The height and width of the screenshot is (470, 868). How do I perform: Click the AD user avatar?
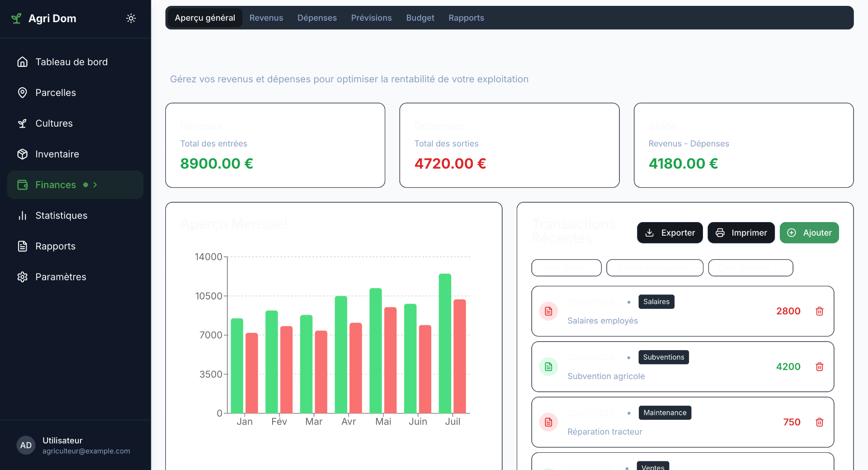[x=26, y=445]
